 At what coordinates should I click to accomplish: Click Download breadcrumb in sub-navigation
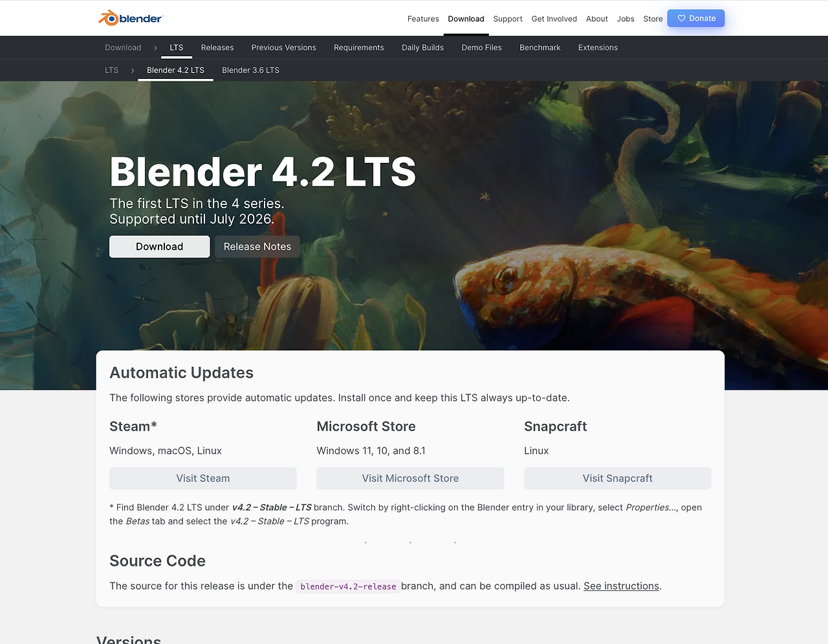123,47
